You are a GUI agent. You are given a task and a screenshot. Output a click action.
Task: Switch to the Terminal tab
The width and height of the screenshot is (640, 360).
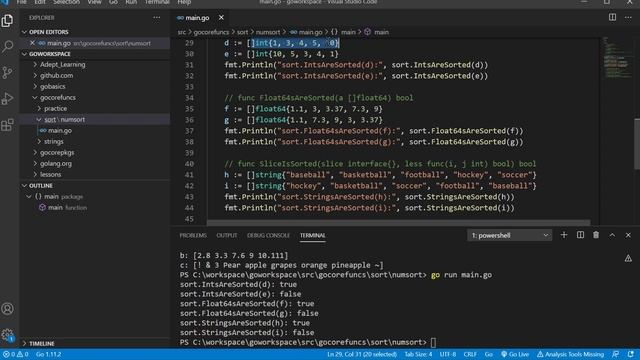click(x=313, y=236)
